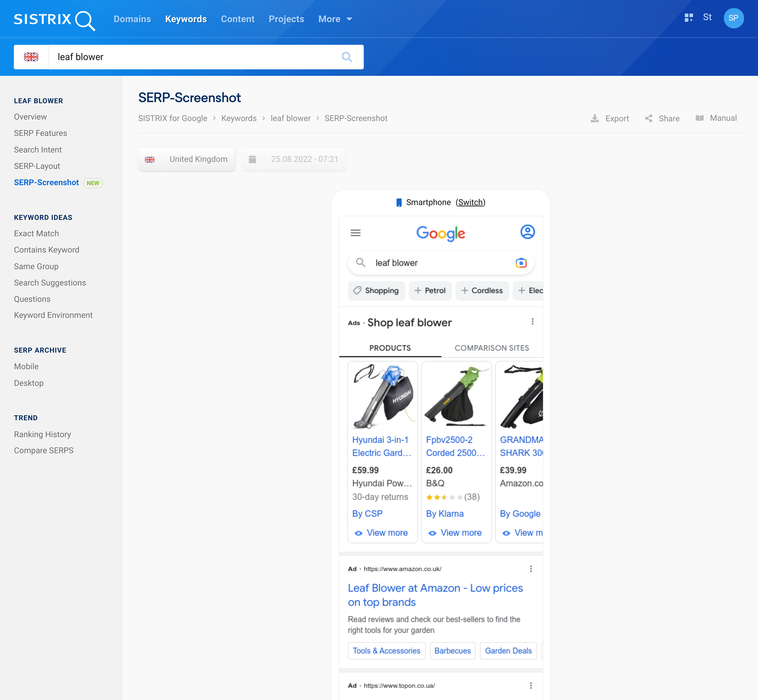This screenshot has height=700, width=758.
Task: Open the SP user avatar menu
Action: (x=734, y=18)
